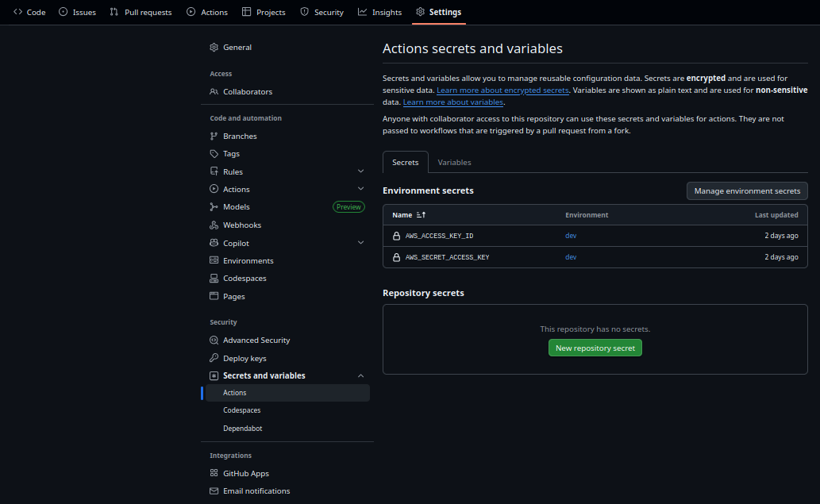Click the Projects icon in top navigation
The width and height of the screenshot is (820, 504).
tap(246, 12)
